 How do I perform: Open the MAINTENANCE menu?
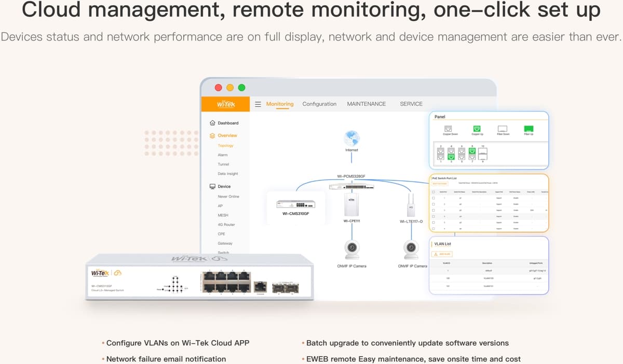click(x=366, y=104)
